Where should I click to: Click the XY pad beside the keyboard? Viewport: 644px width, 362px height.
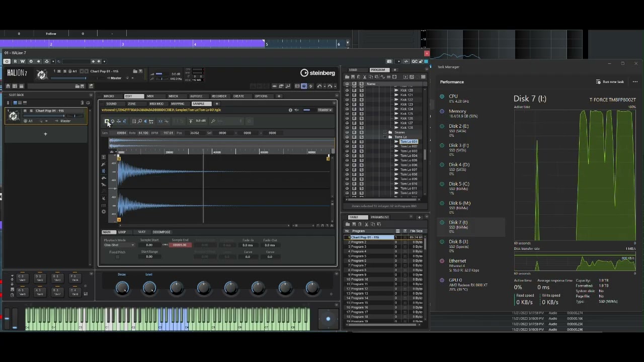328,318
